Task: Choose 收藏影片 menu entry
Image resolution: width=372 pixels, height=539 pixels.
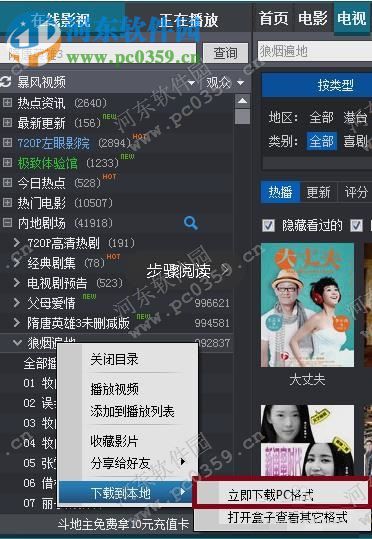Action: (114, 441)
